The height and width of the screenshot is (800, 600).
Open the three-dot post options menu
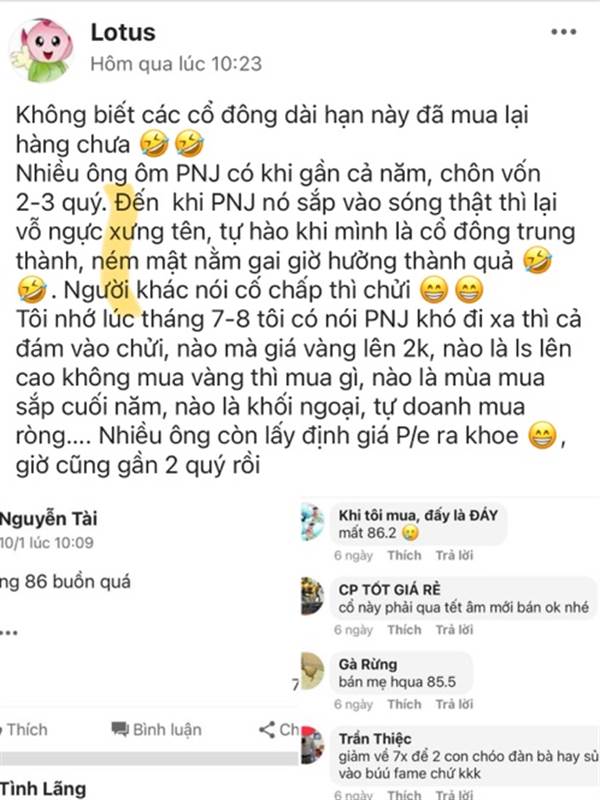click(x=563, y=32)
